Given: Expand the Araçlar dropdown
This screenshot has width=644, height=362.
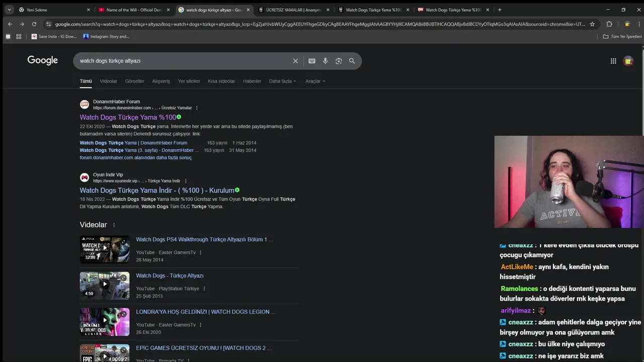Looking at the screenshot, I should [315, 81].
